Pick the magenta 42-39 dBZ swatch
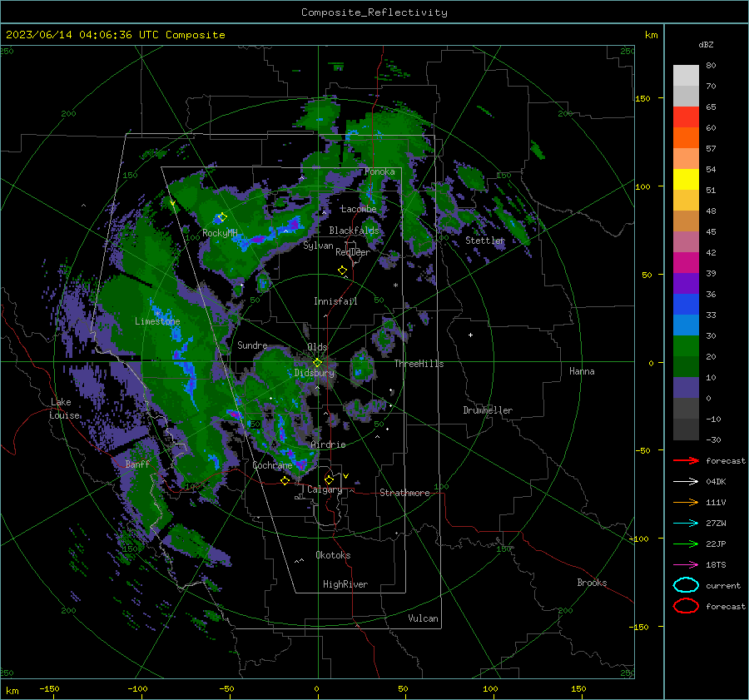Screen dimensions: 749x700 (x=686, y=263)
